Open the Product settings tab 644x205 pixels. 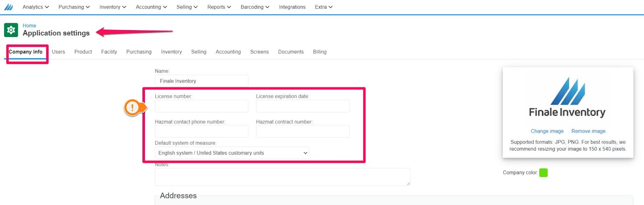click(x=83, y=52)
